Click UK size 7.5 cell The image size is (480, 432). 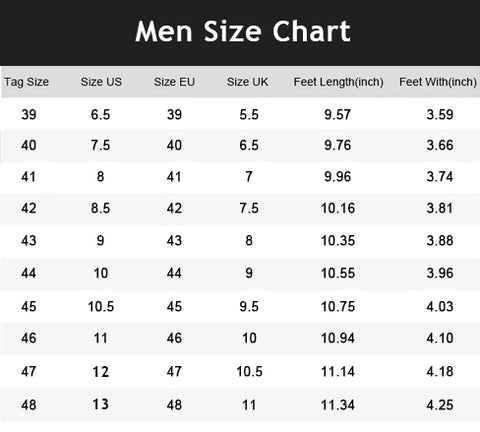coord(249,208)
